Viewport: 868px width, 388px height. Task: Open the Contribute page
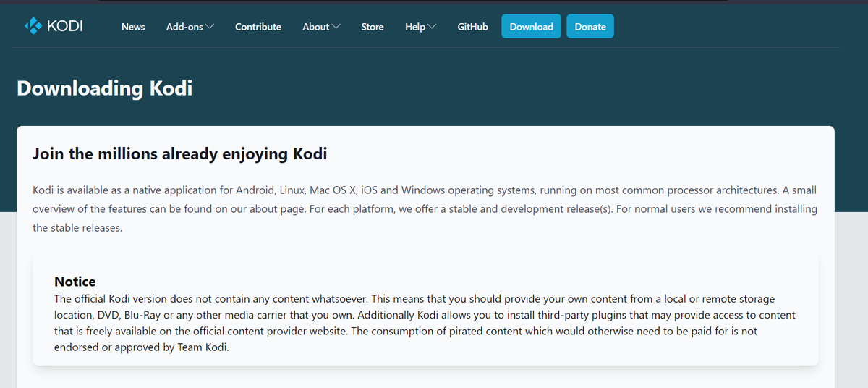[258, 27]
